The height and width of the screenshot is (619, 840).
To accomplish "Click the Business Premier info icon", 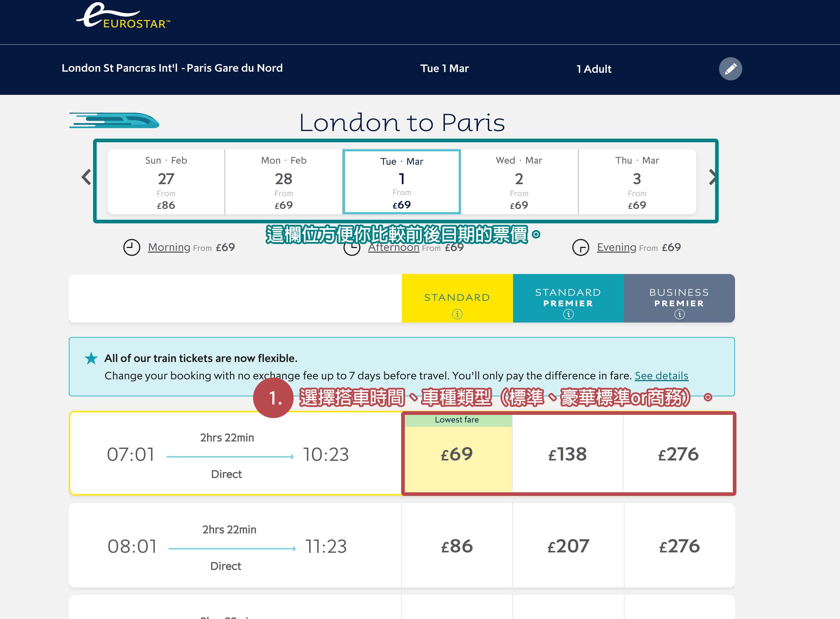I will 679,314.
